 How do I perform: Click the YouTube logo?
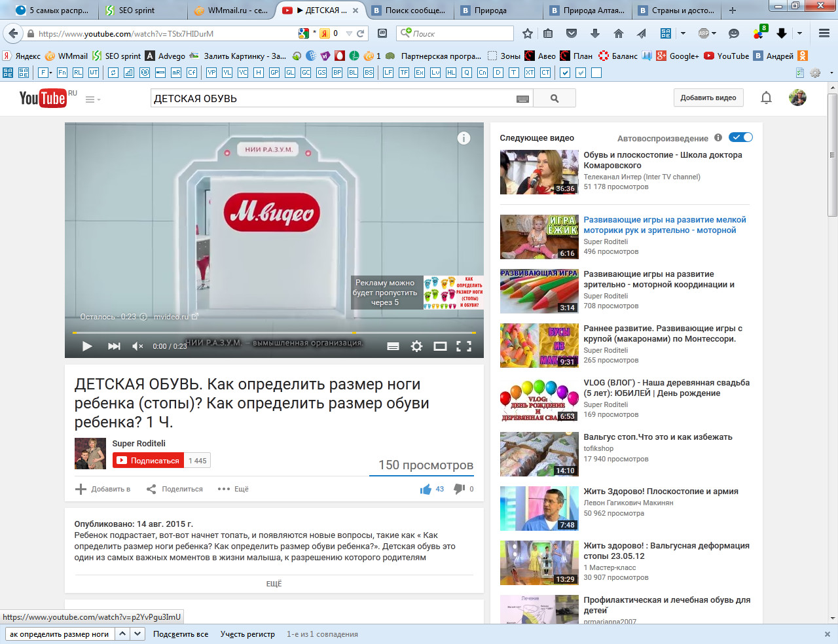coord(43,98)
